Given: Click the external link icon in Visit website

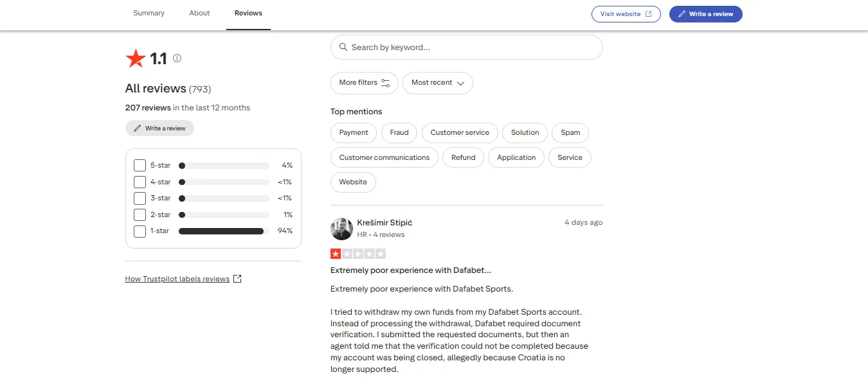Looking at the screenshot, I should pos(648,14).
